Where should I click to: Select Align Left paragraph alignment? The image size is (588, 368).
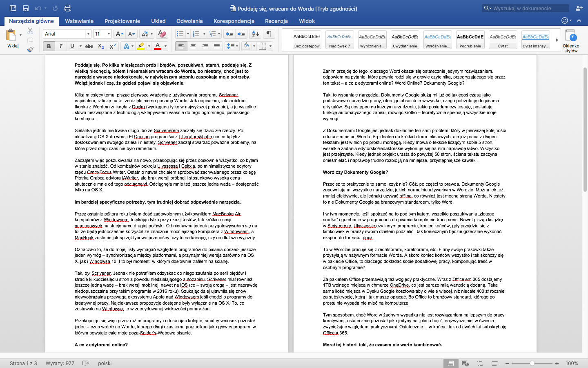click(181, 46)
